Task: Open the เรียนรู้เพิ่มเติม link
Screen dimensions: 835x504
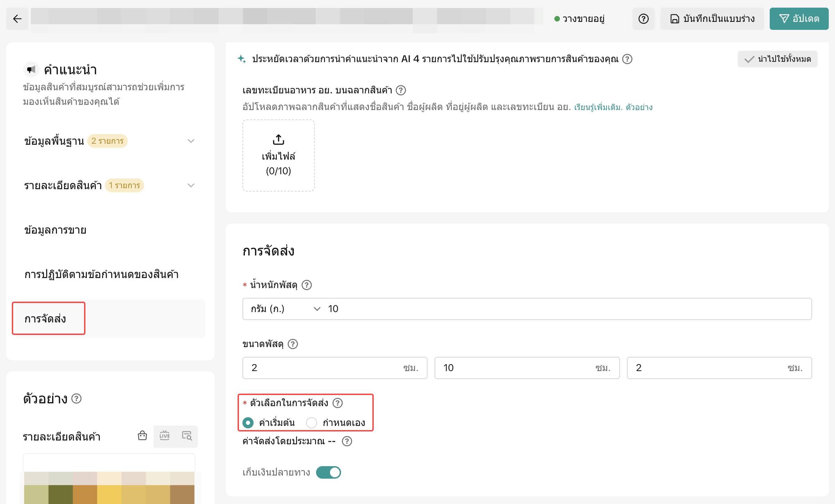Action: pos(598,107)
